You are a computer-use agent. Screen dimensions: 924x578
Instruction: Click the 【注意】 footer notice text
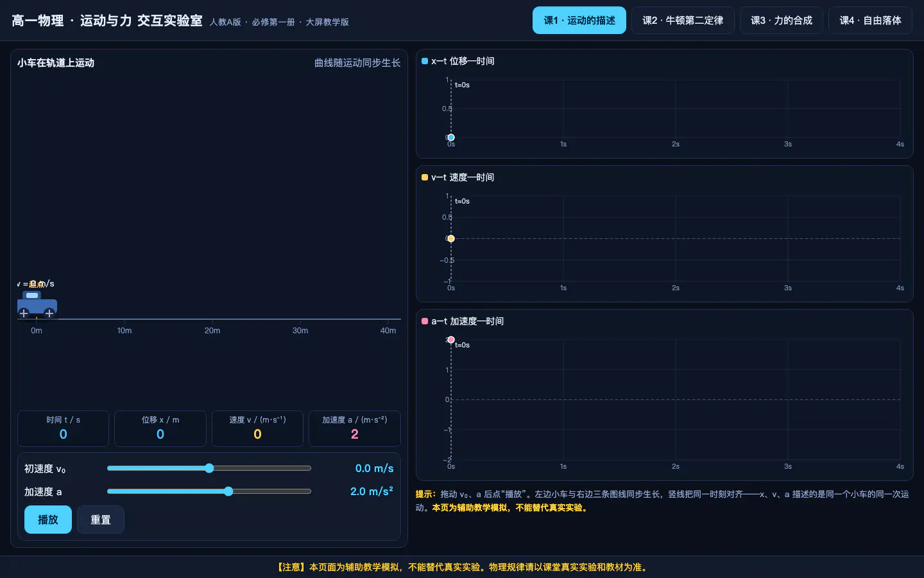click(462, 567)
